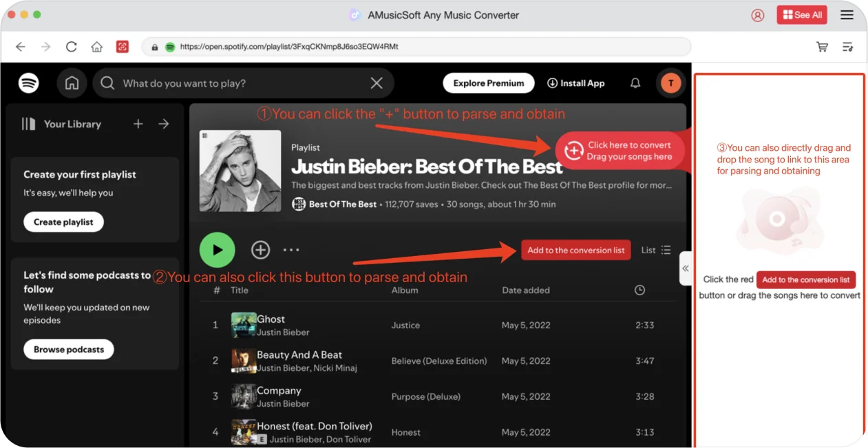Screen dimensions: 868x448
Task: Click the See All button
Action: [802, 15]
